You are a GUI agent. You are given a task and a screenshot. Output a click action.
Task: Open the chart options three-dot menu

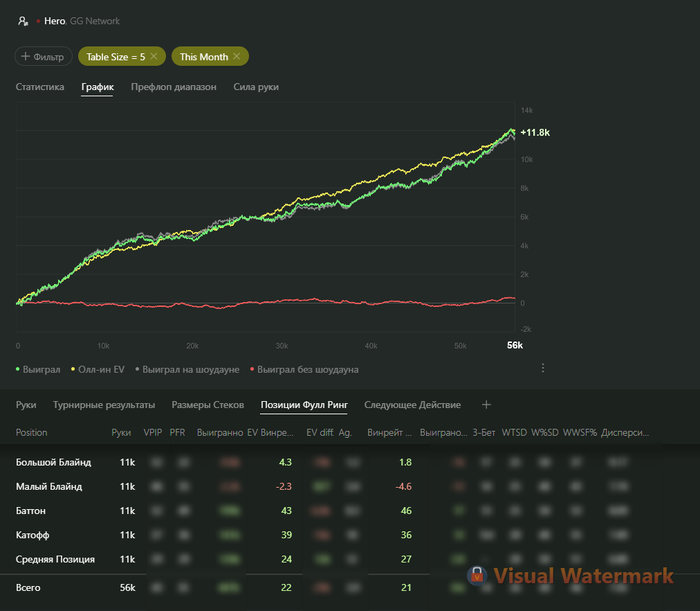click(542, 368)
